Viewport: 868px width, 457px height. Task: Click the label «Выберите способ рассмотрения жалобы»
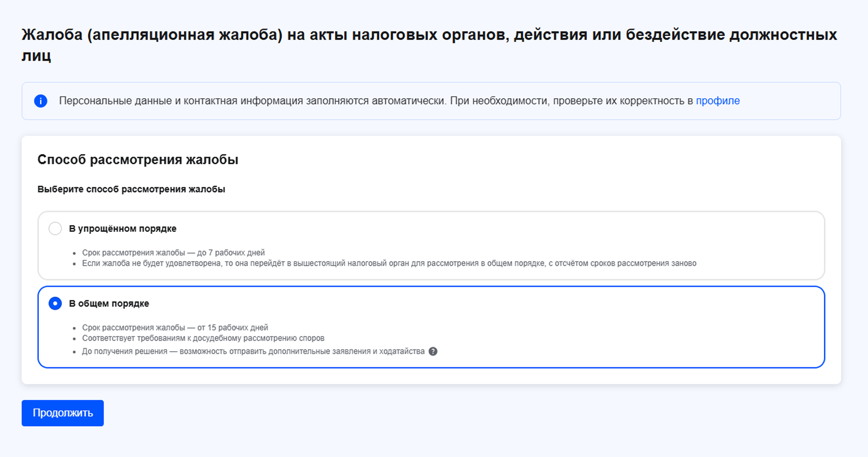[x=131, y=189]
